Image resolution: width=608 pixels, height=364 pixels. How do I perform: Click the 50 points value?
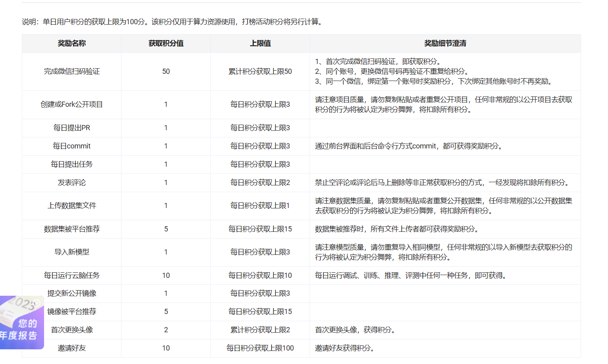click(166, 71)
